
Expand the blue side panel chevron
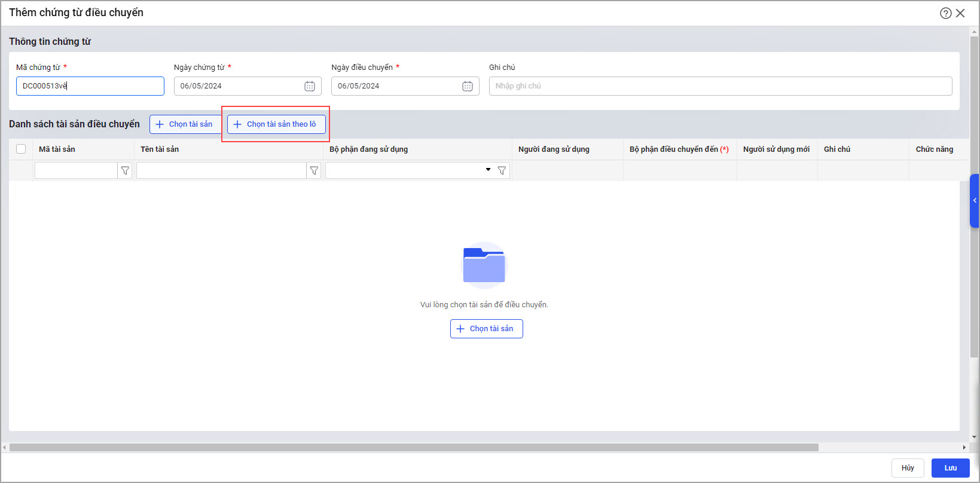975,201
